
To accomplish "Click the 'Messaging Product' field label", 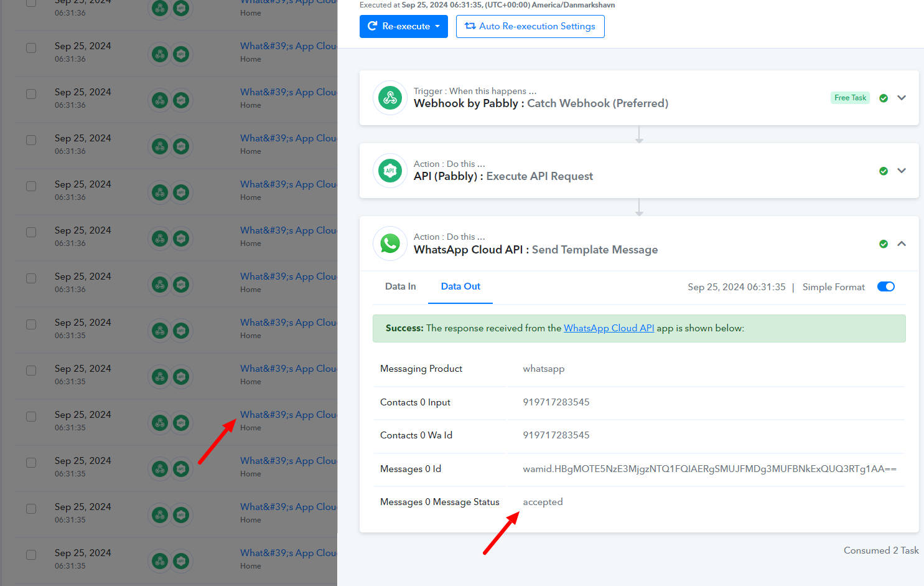I will (x=421, y=369).
